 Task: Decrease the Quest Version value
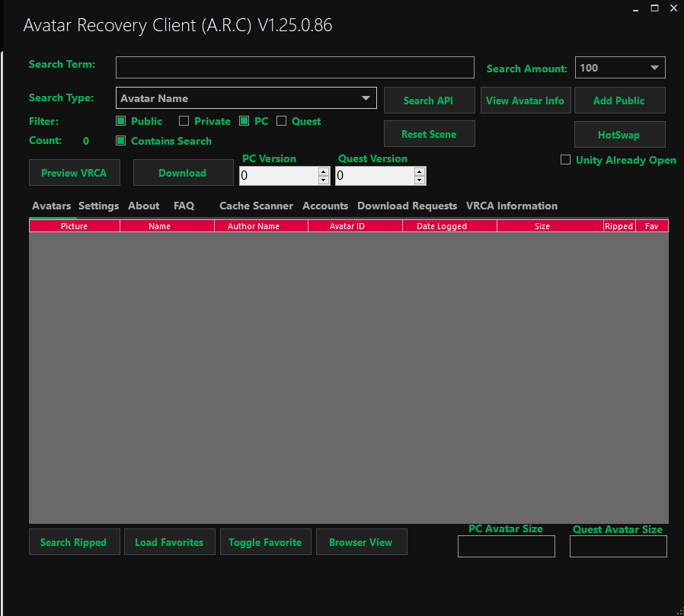420,180
